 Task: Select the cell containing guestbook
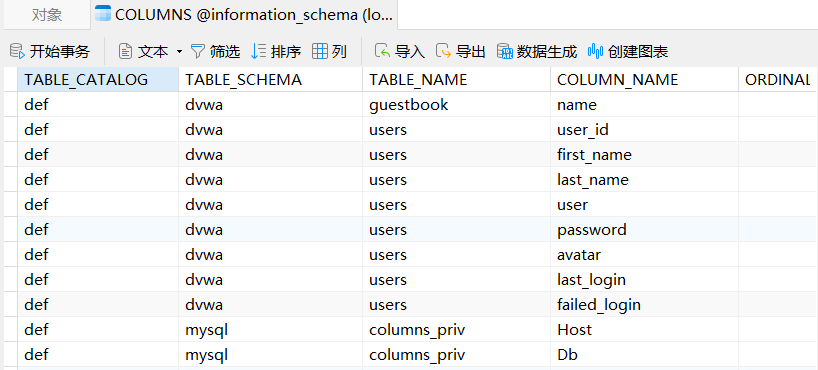coord(456,104)
